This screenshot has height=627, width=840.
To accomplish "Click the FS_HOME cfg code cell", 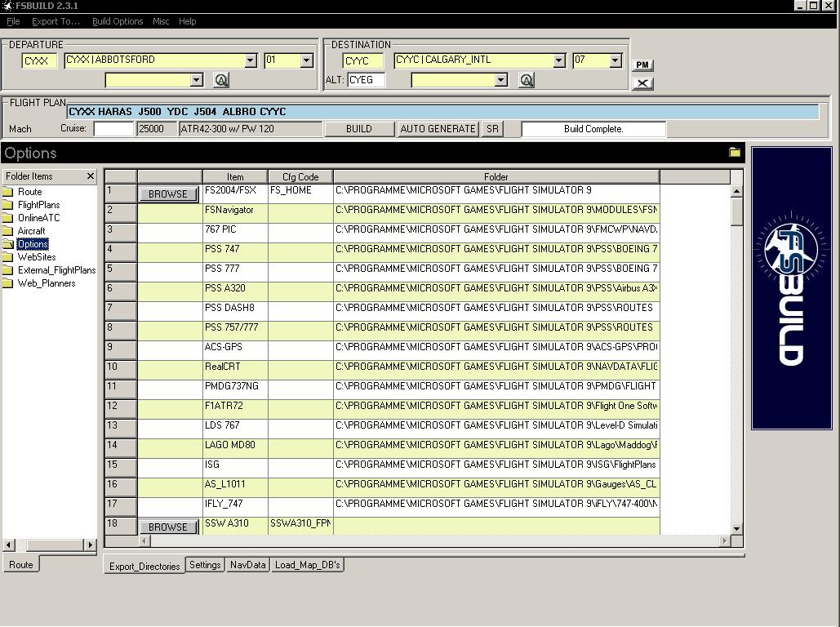I will coord(300,193).
